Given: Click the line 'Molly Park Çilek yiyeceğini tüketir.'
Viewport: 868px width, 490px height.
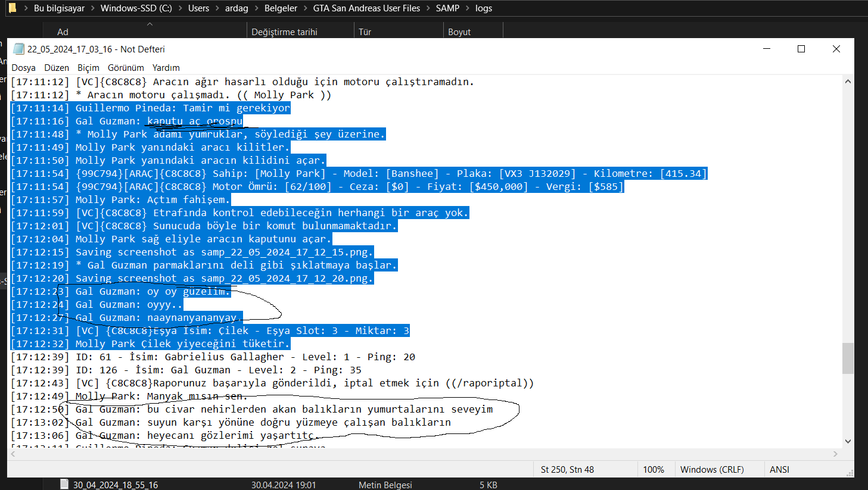Looking at the screenshot, I should point(151,344).
